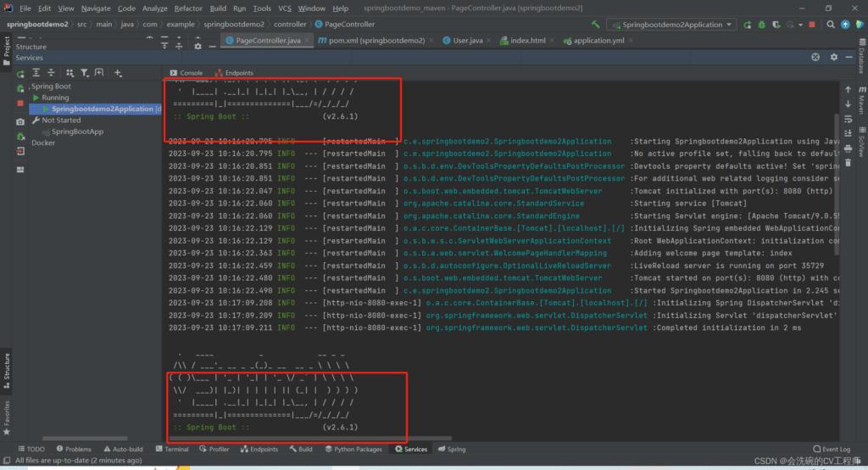
Task: Stop the running application from top toolbar
Action: (814, 25)
